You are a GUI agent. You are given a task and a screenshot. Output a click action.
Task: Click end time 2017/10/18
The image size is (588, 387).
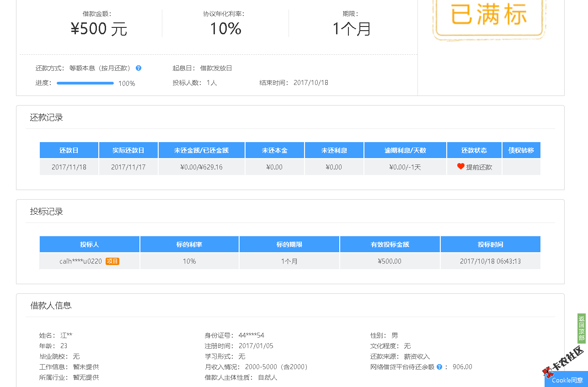click(311, 83)
